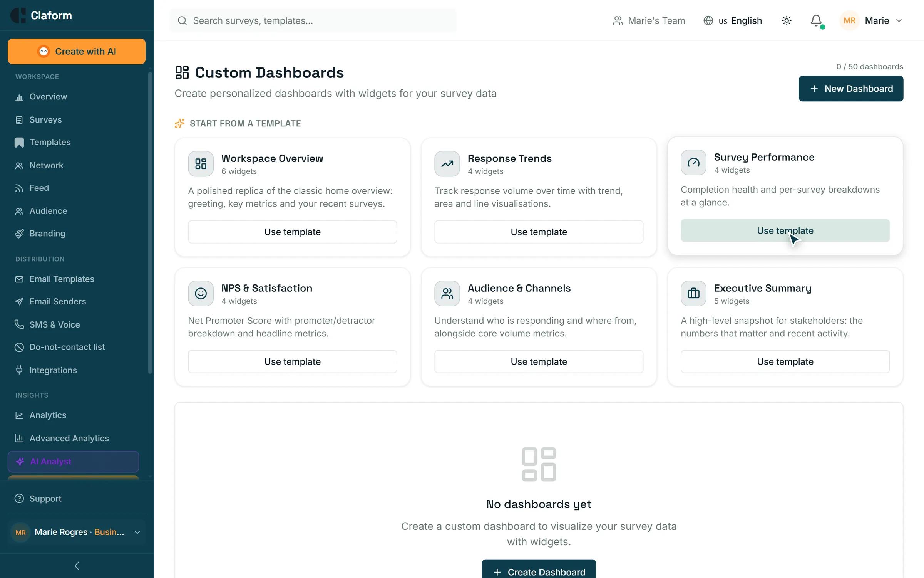
Task: Open Templates in the sidebar
Action: coord(73,142)
